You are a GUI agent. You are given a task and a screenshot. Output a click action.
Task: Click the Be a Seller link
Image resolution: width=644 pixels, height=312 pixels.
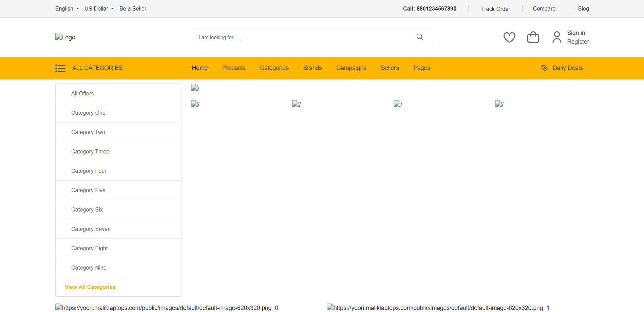[133, 8]
